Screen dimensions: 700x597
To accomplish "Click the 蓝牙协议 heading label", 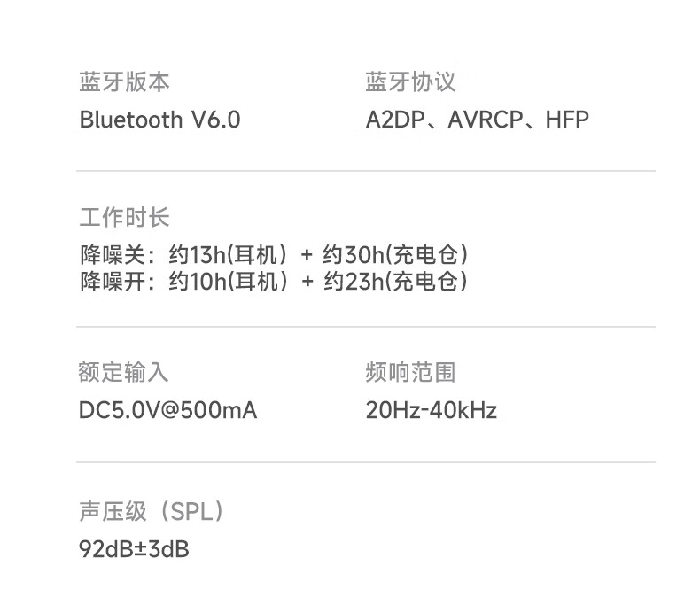I will tap(410, 82).
